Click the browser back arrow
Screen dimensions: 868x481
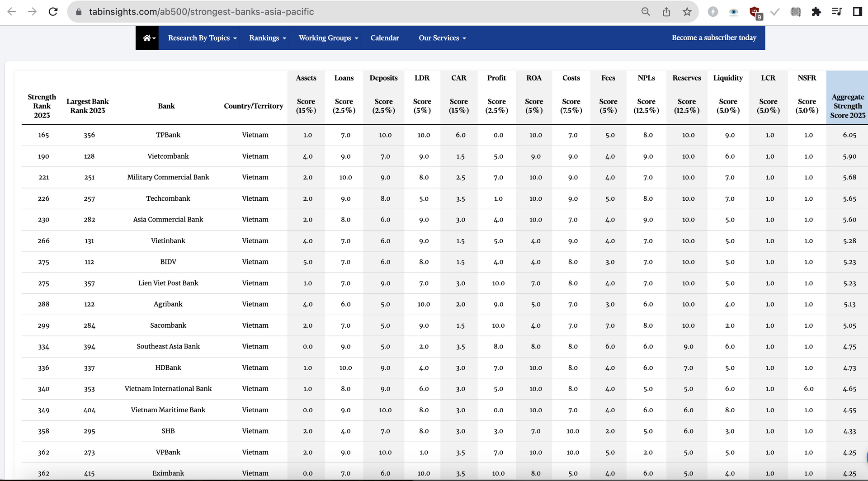tap(12, 12)
